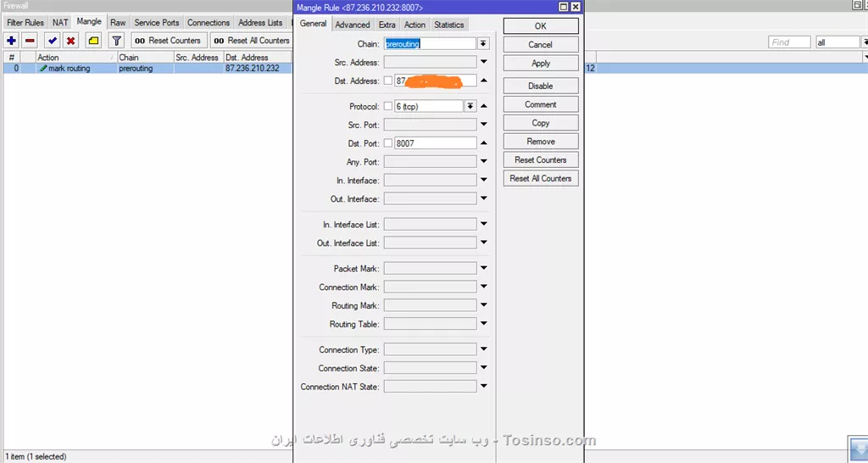Confirm the rule with the OK button
This screenshot has width=868, height=463.
tap(541, 26)
